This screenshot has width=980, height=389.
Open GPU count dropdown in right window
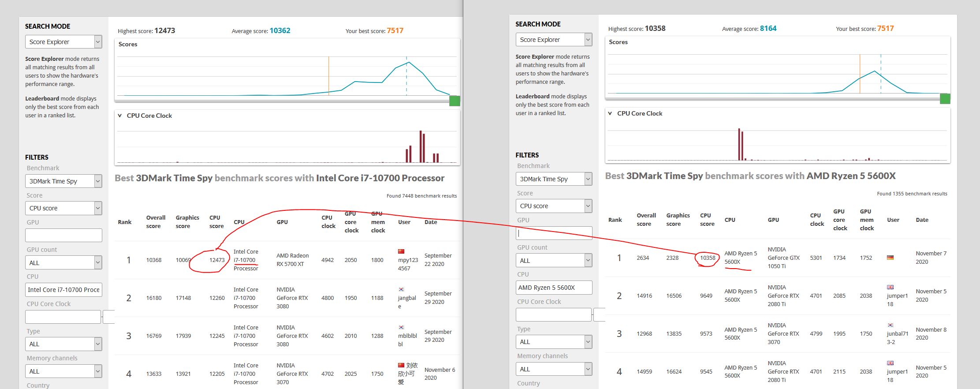coord(554,261)
